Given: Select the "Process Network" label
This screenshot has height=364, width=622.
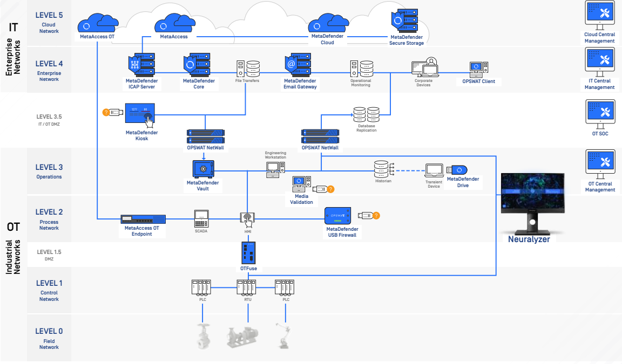Looking at the screenshot, I should coord(49,225).
